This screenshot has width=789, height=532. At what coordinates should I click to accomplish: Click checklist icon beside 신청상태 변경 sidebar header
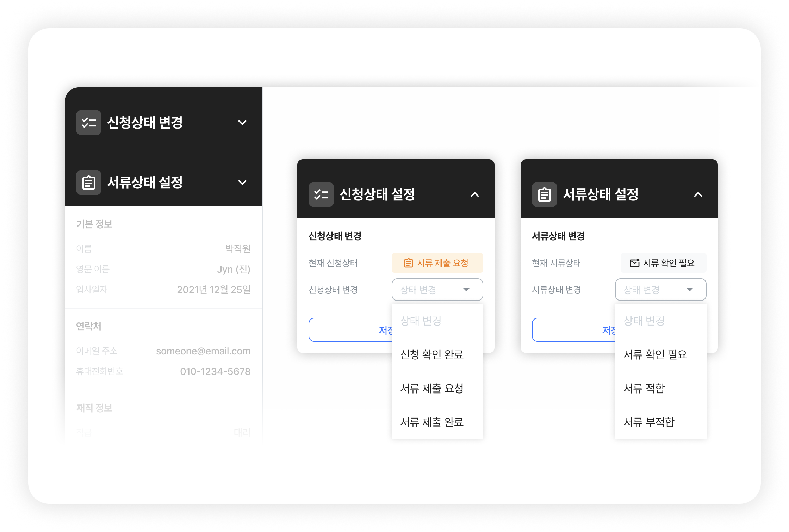(89, 123)
